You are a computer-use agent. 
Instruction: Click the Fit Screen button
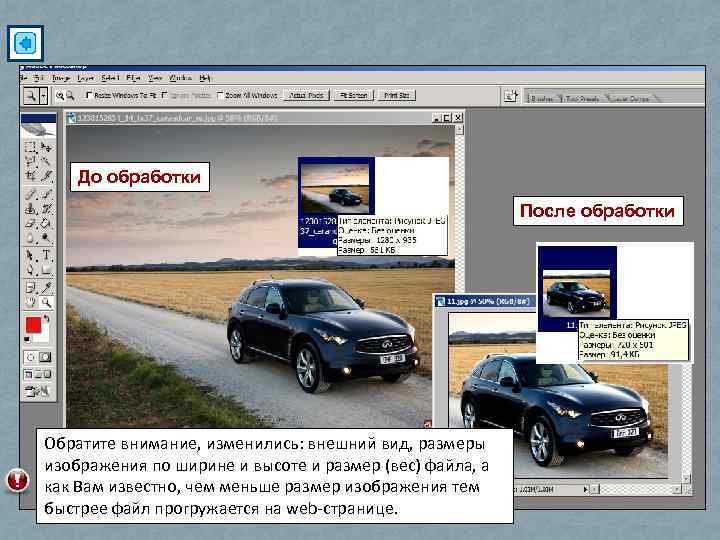click(x=354, y=95)
